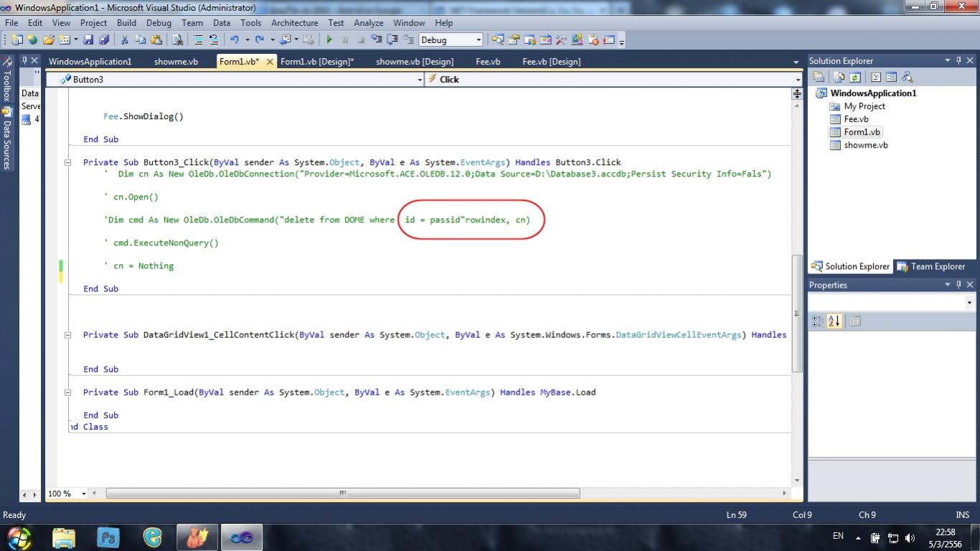Open Photoshop from the taskbar
The width and height of the screenshot is (980, 551).
pyautogui.click(x=108, y=537)
